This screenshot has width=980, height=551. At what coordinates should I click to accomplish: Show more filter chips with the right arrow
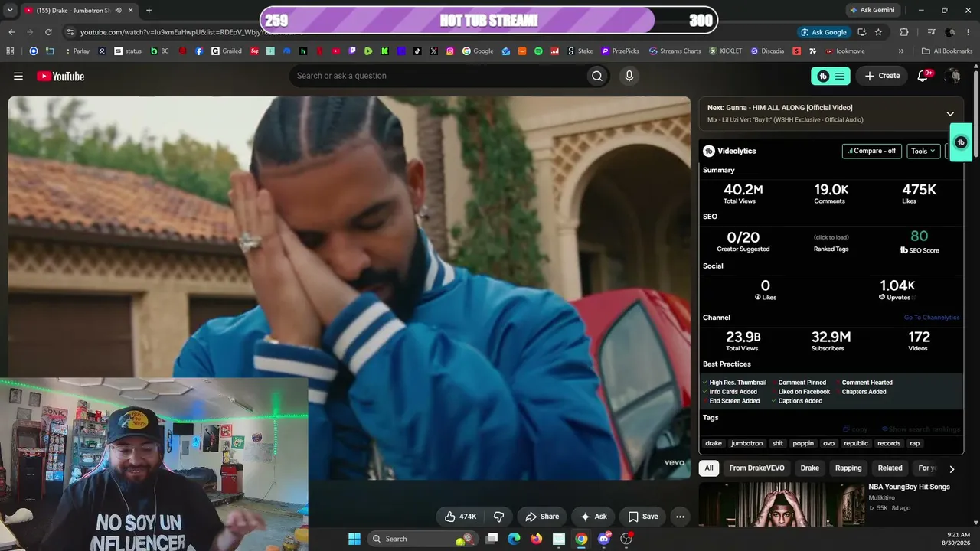[952, 469]
